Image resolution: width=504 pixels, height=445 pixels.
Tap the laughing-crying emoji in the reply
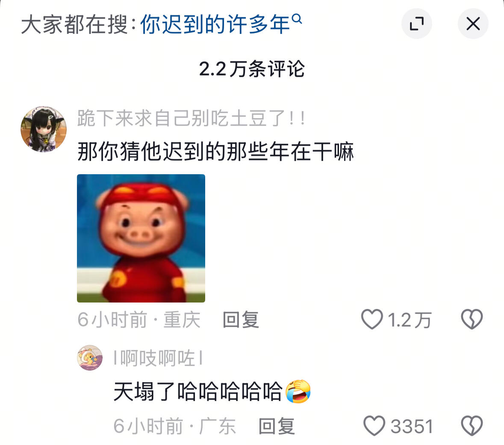tap(298, 391)
